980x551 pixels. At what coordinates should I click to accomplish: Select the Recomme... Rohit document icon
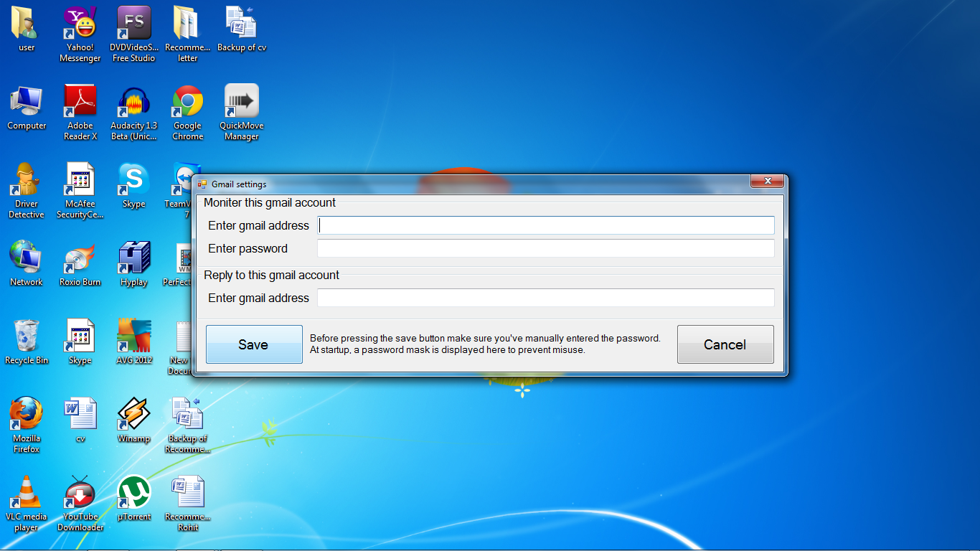pos(187,504)
